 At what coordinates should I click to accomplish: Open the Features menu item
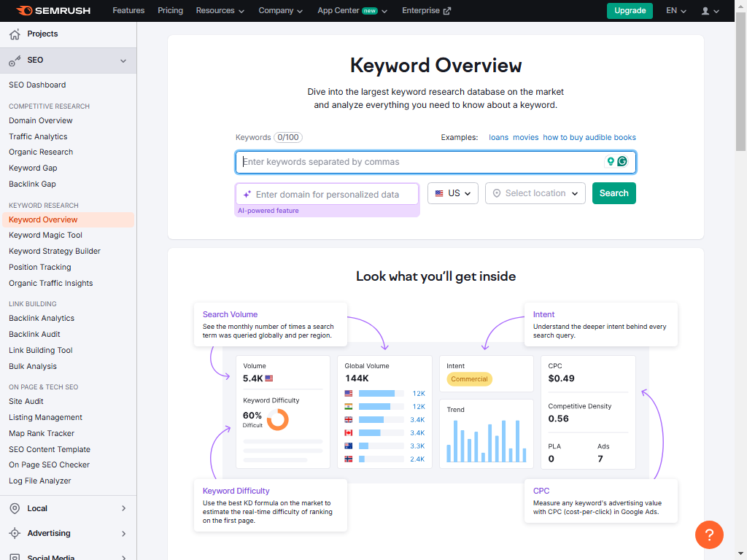point(128,10)
